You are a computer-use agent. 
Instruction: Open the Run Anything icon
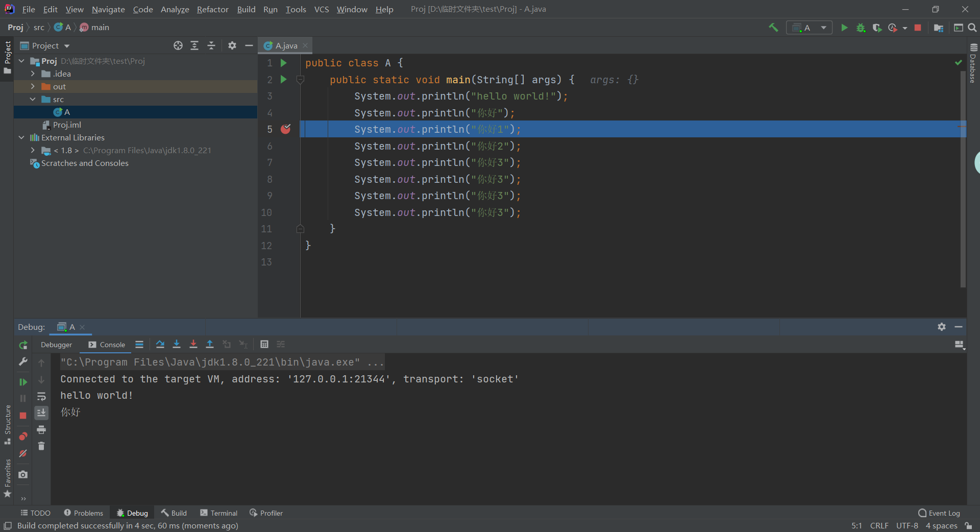959,28
